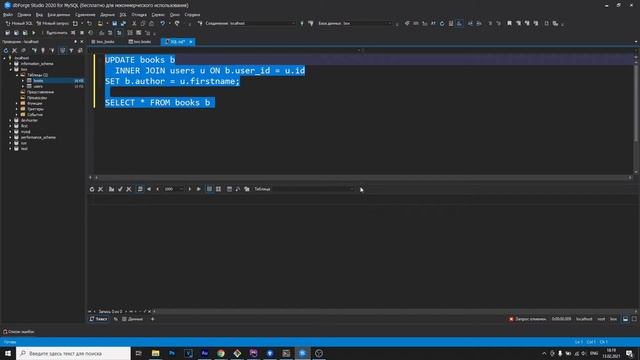The width and height of the screenshot is (640, 360).
Task: Click the refresh icon in database explorer toolbar
Action: [x=6, y=50]
